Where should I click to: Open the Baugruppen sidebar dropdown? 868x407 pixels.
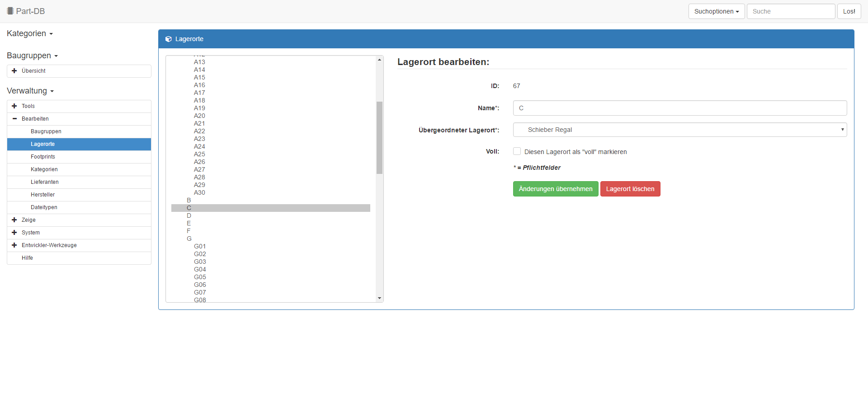point(33,56)
